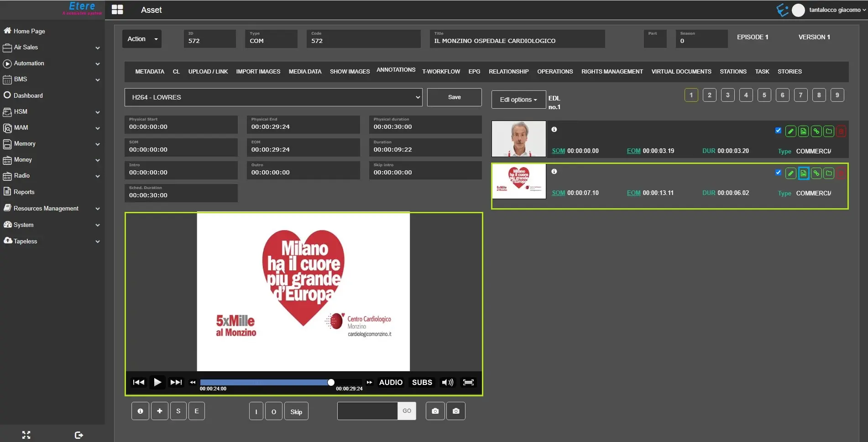The height and width of the screenshot is (442, 868).
Task: Open the Edl options dropdown
Action: (518, 100)
